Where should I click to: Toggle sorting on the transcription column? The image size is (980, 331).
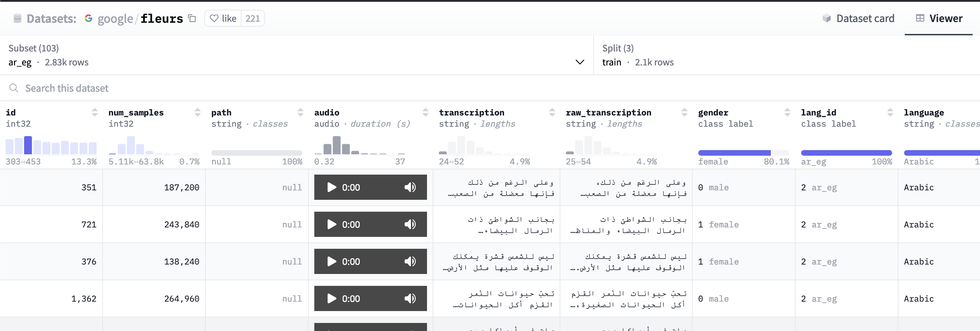[x=552, y=112]
